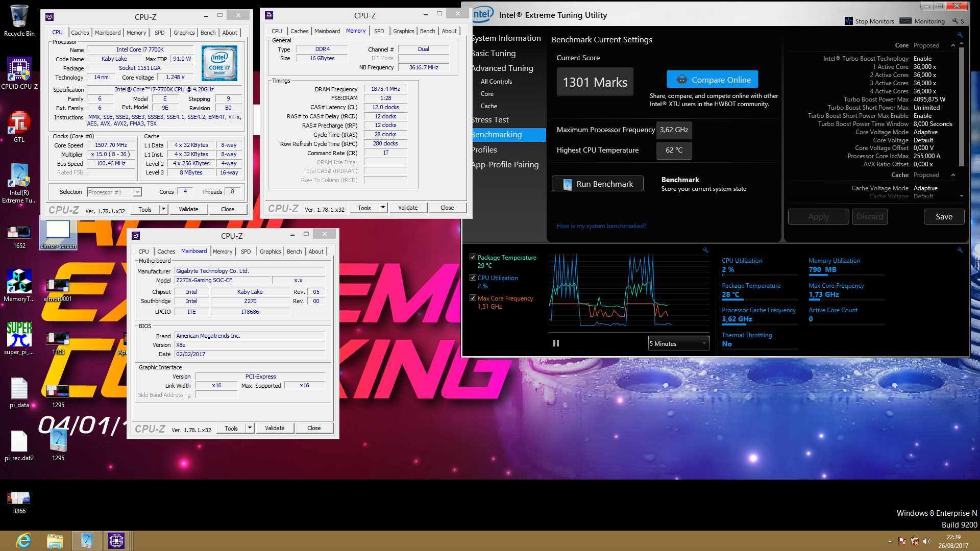This screenshot has width=980, height=551.
Task: Open the GTL desktop shortcut
Action: 19,127
